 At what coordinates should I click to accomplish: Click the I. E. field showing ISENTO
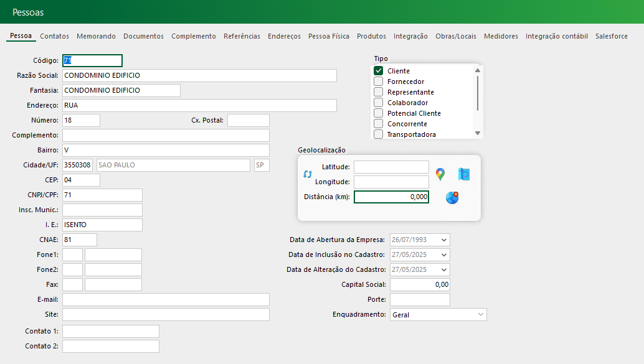pyautogui.click(x=102, y=225)
